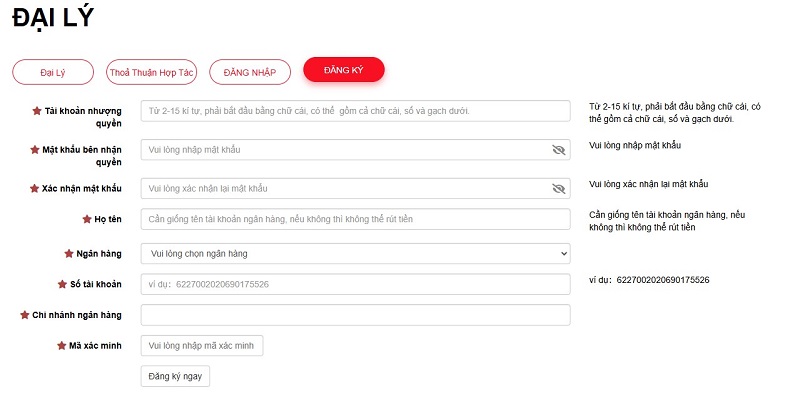This screenshot has width=800, height=400.
Task: Click the Đăng ký ngay button
Action: point(175,376)
